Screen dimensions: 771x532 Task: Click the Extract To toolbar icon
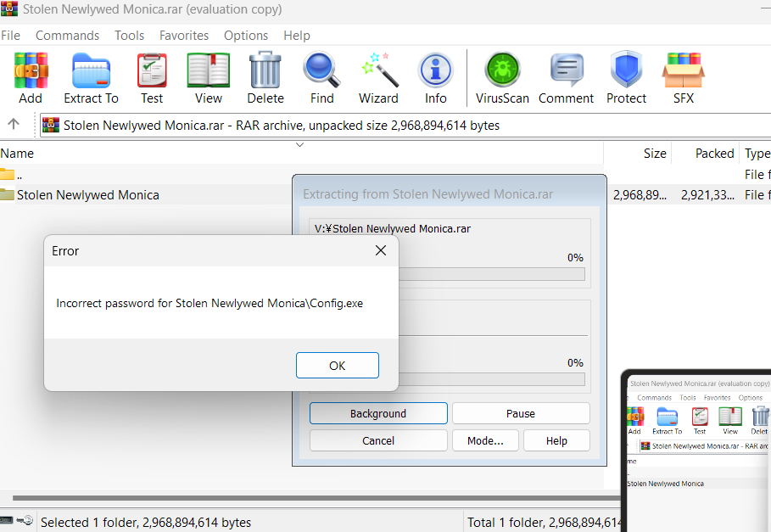coord(91,71)
